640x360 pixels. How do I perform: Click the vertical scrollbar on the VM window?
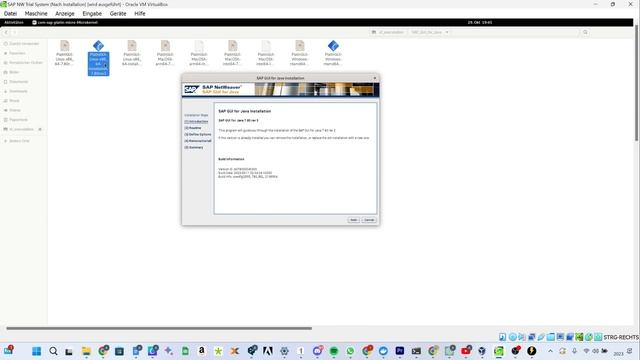(636, 82)
